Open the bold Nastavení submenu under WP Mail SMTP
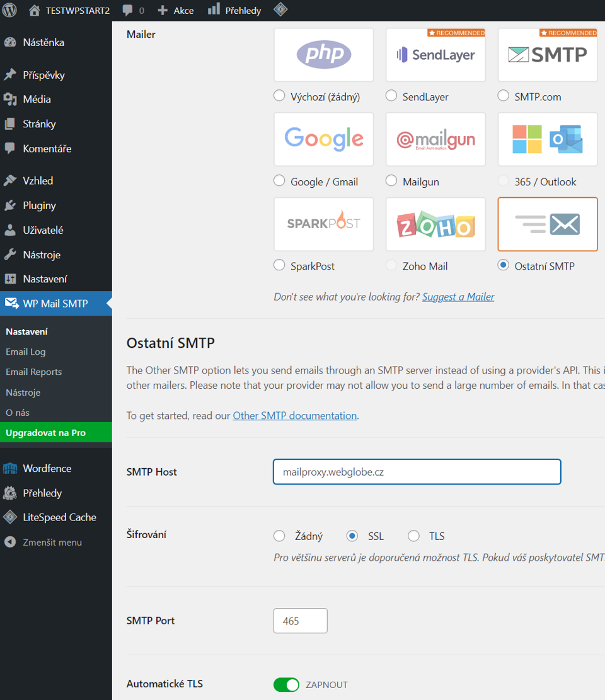605x700 pixels. click(27, 331)
